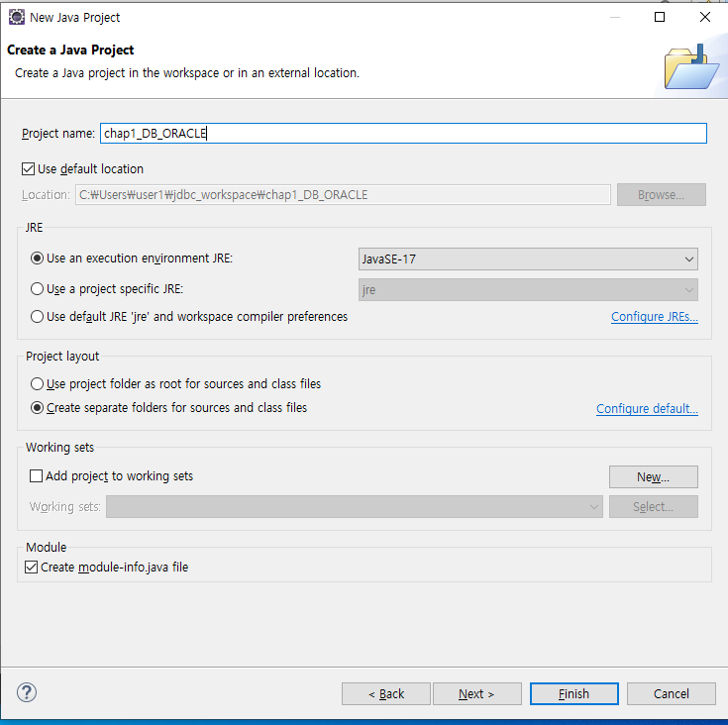Enable Add project to working sets

pyautogui.click(x=36, y=476)
